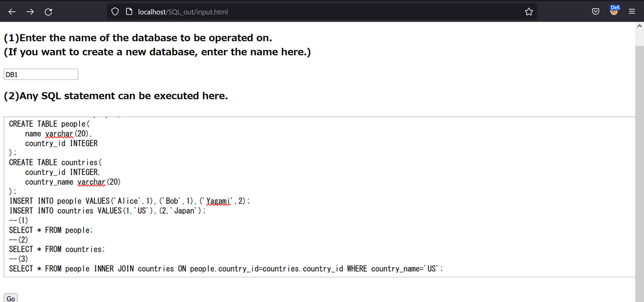Image resolution: width=644 pixels, height=302 pixels.
Task: Click the 'CREATE TABLE people(' line
Action: pos(49,124)
